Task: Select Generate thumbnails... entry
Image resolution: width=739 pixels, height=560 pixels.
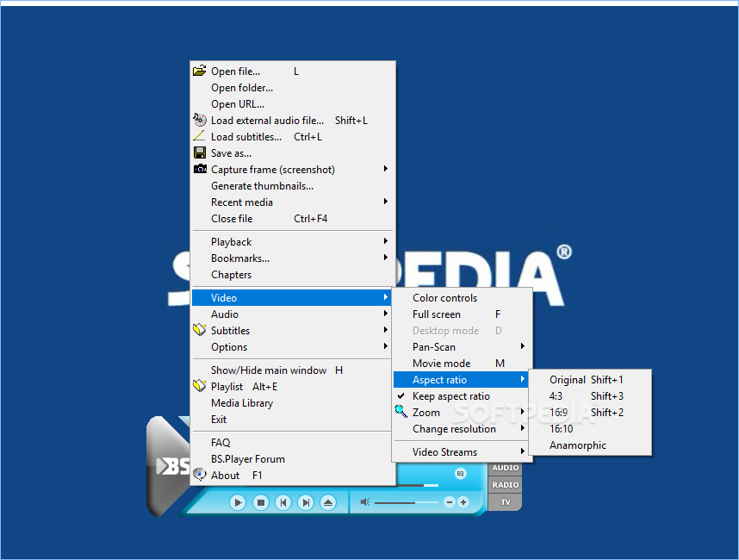Action: pos(292,186)
